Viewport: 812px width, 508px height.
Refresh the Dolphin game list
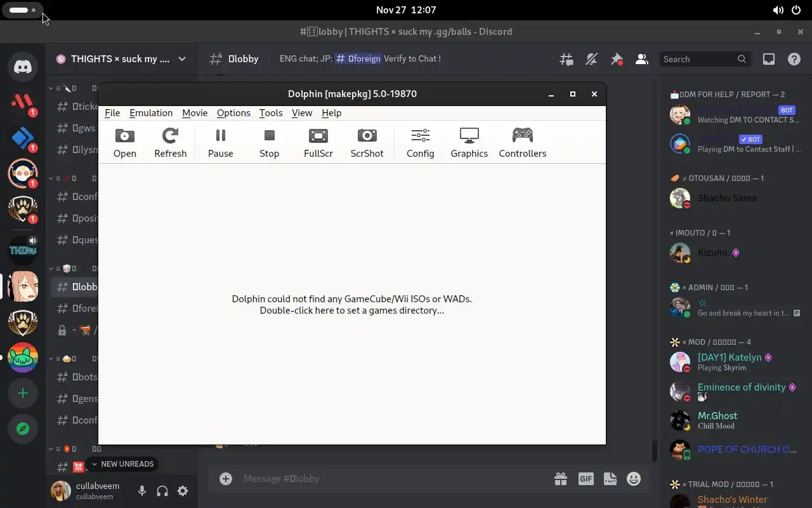tap(171, 143)
